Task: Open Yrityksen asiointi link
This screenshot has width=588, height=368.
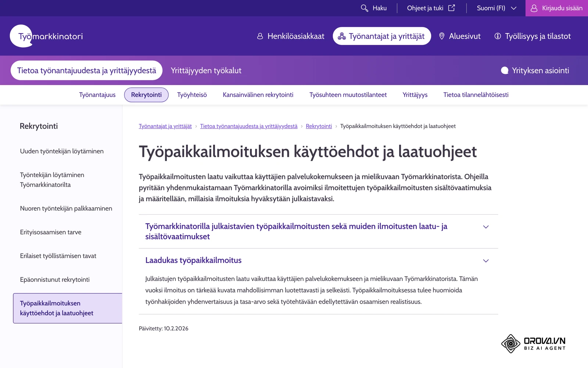Action: (535, 71)
